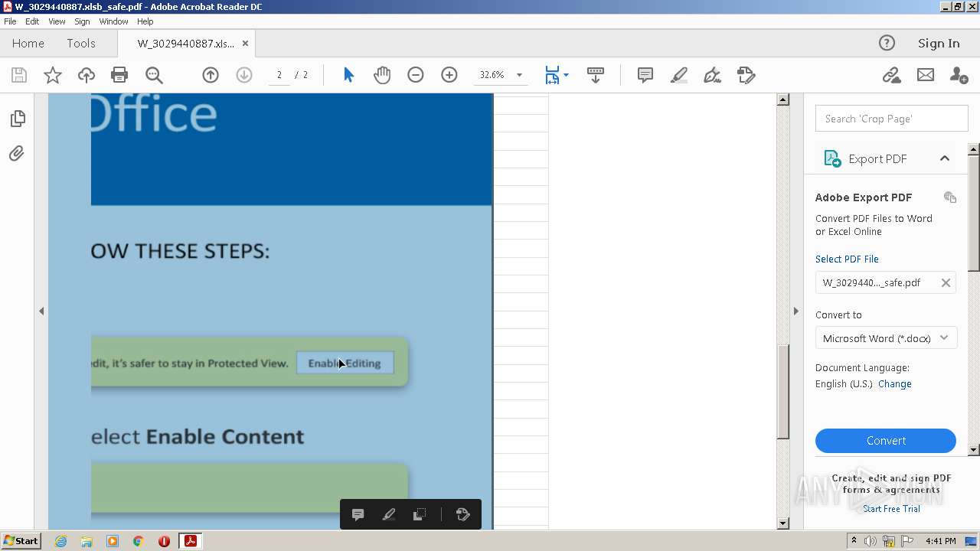Open the zoom level dropdown arrow
The height and width of the screenshot is (551, 980).
[519, 75]
